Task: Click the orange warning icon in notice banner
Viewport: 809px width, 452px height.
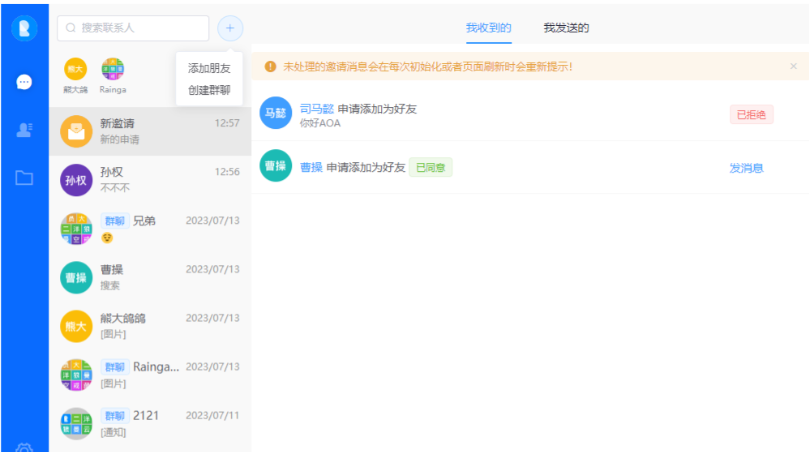Action: point(270,67)
